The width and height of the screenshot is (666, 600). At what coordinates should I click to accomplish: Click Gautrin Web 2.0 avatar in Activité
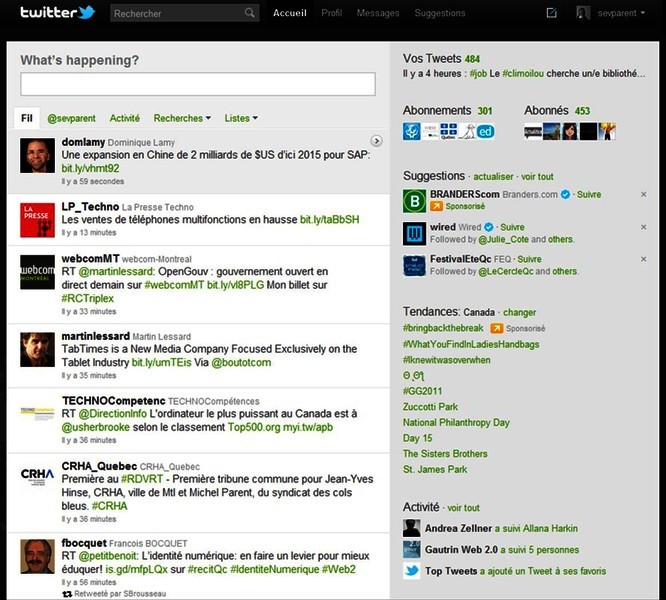(x=412, y=549)
